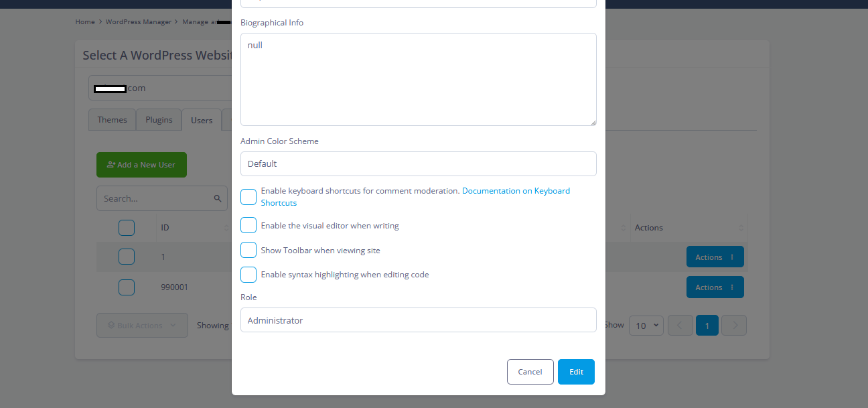Click the Edit button

576,372
